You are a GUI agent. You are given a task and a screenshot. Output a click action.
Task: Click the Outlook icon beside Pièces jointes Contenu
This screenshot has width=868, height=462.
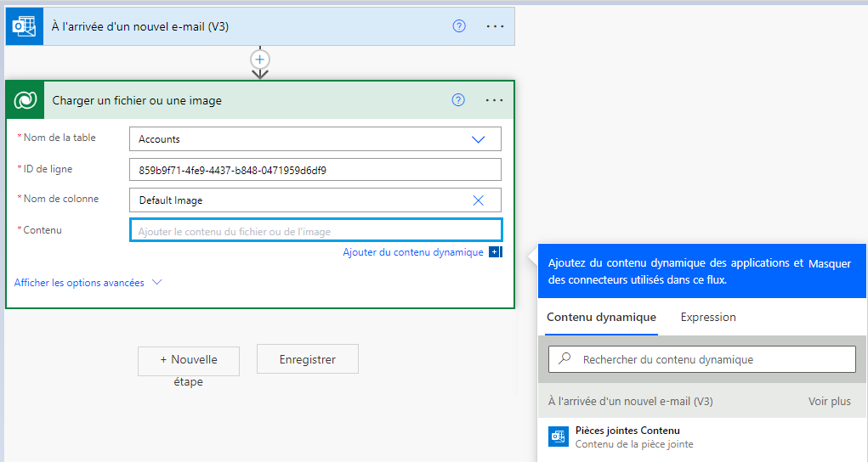click(x=558, y=436)
